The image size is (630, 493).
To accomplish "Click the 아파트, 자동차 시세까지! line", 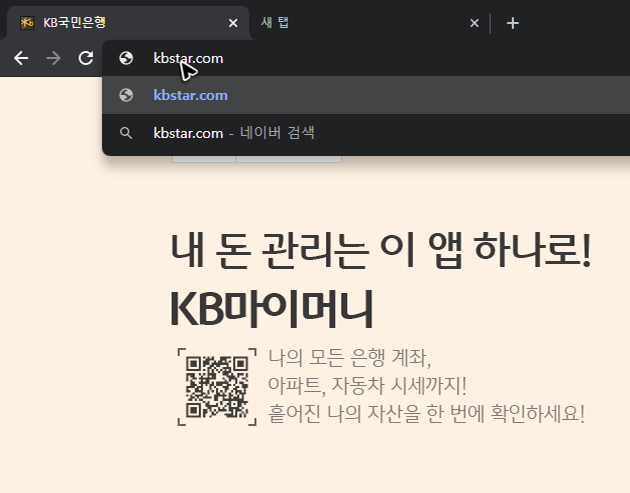I will tap(367, 386).
